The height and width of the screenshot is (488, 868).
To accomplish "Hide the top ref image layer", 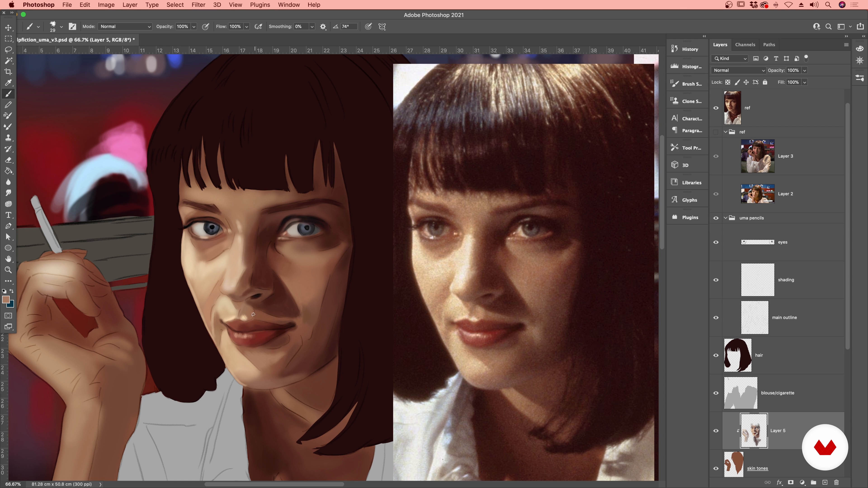I will (716, 108).
